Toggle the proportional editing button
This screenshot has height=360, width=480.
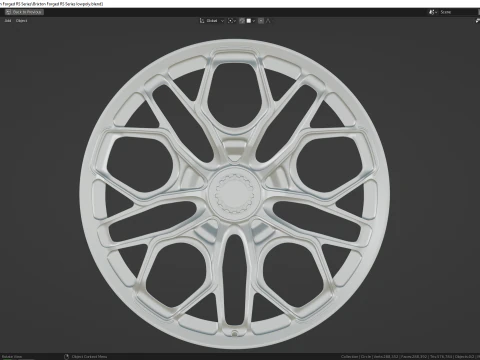pyautogui.click(x=261, y=21)
